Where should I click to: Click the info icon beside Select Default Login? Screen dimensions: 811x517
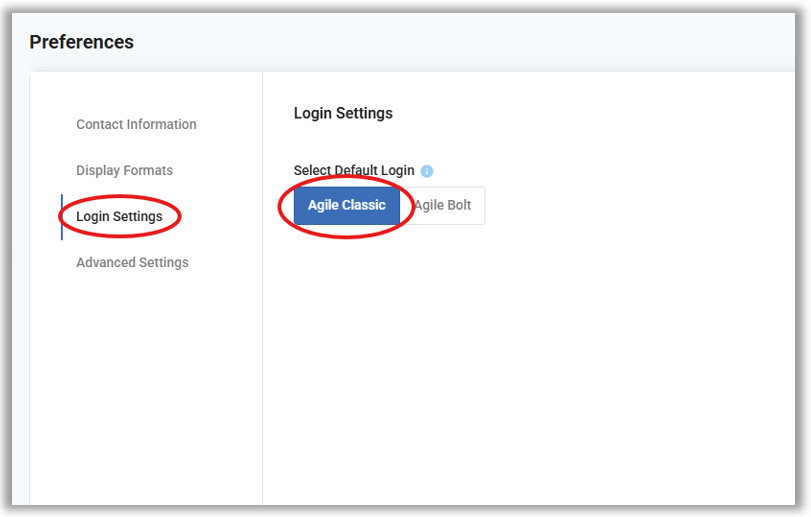click(427, 171)
